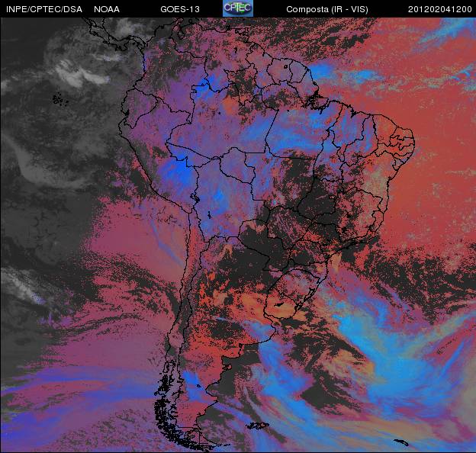Click the timestamp 201202041200
476x453 pixels.
pos(440,9)
